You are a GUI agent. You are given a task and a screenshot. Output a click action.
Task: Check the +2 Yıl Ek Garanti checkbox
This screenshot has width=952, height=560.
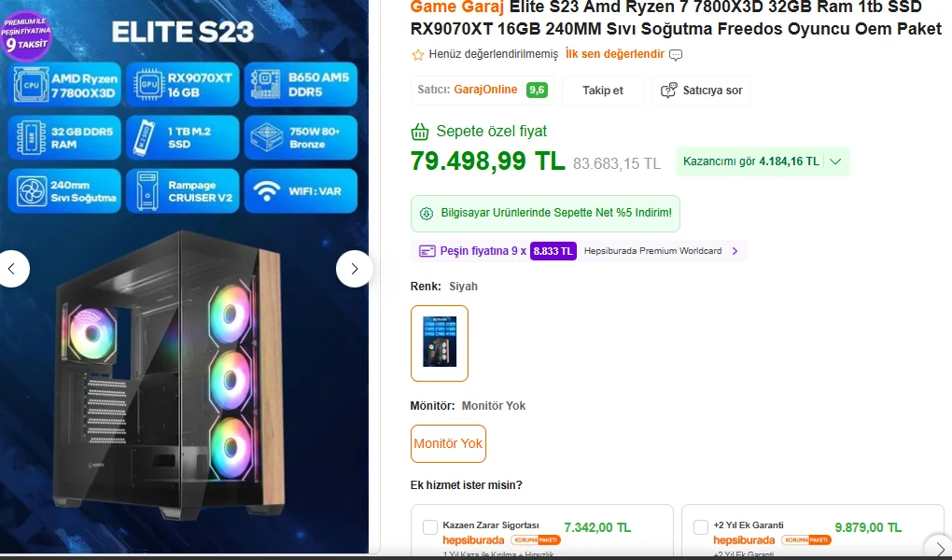coord(701,526)
